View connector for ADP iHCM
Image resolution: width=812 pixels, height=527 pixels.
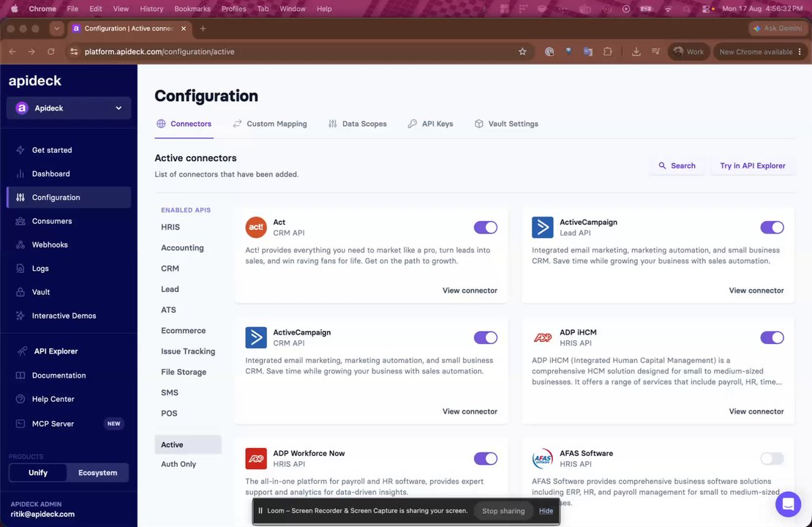756,411
